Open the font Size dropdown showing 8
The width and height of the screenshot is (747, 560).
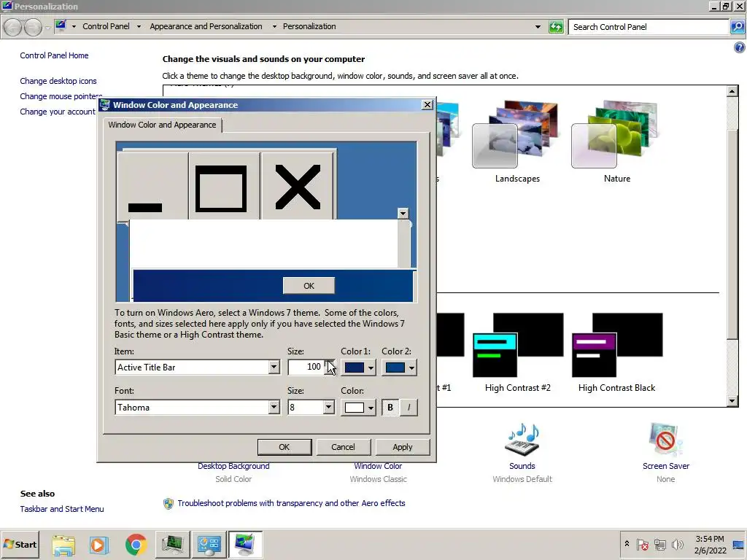(x=328, y=407)
